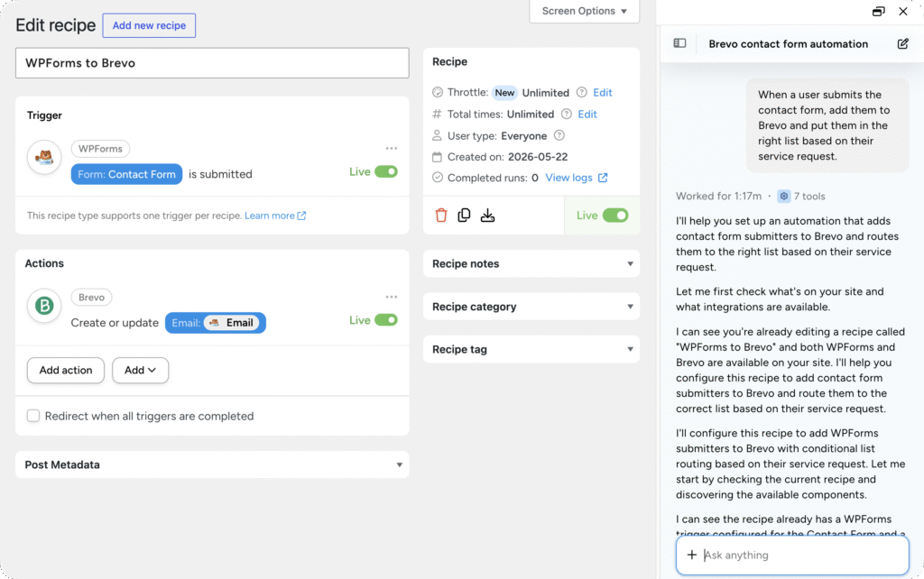Expand the Post Metadata panel
This screenshot has width=924, height=579.
click(x=212, y=464)
